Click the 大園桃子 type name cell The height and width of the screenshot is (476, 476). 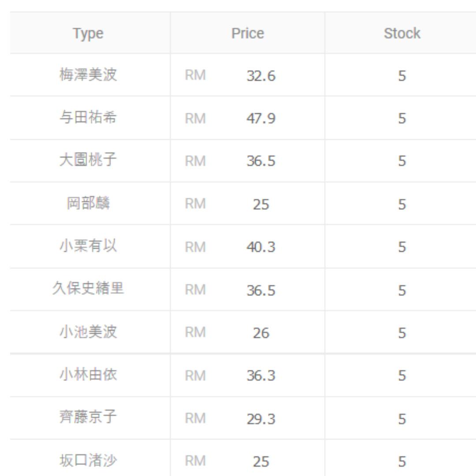pyautogui.click(x=88, y=160)
